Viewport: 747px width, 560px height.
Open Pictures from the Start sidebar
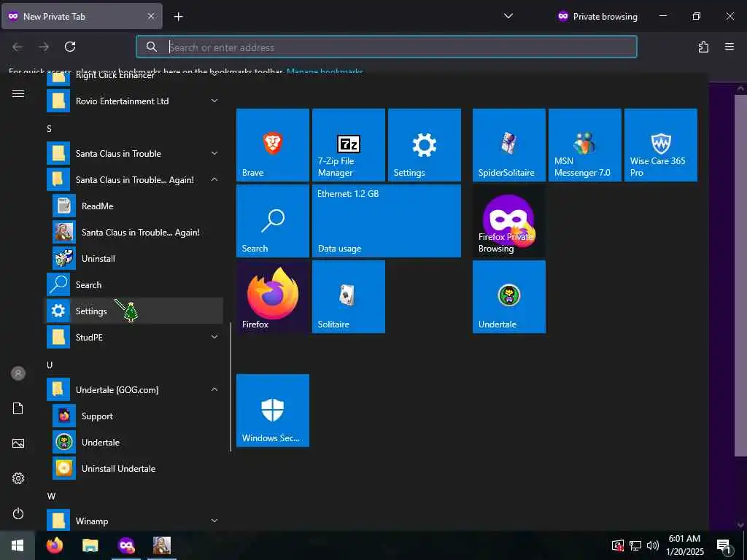coord(18,443)
